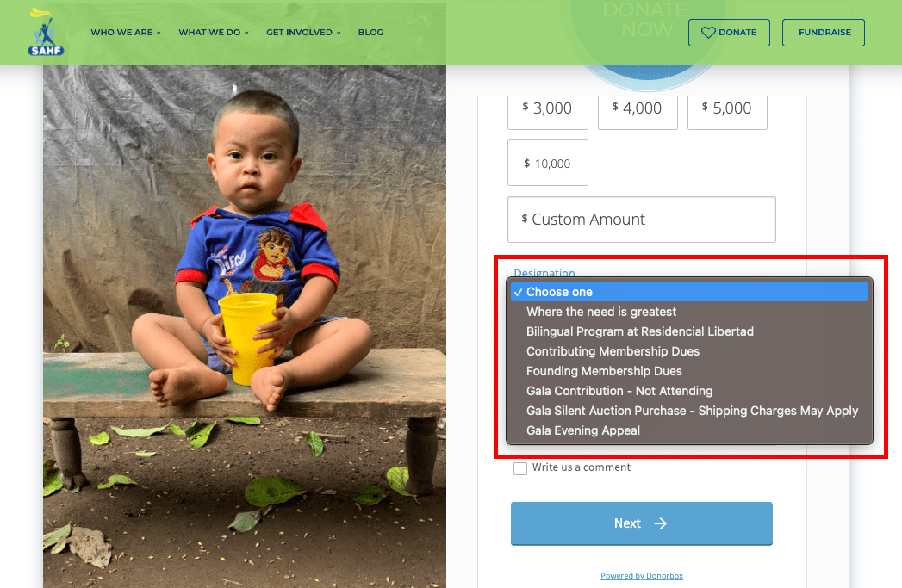
Task: Select the $ 5,000 donation amount
Action: 727,108
